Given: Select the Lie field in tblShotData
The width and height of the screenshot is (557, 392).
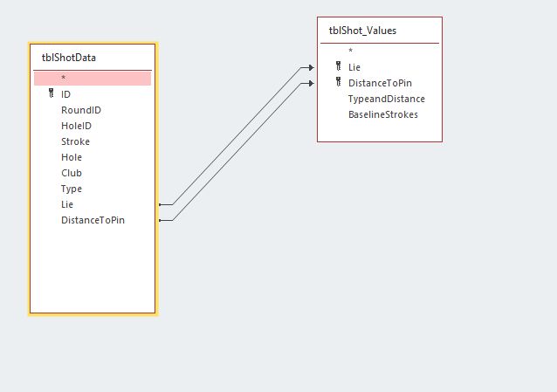Looking at the screenshot, I should tap(68, 204).
